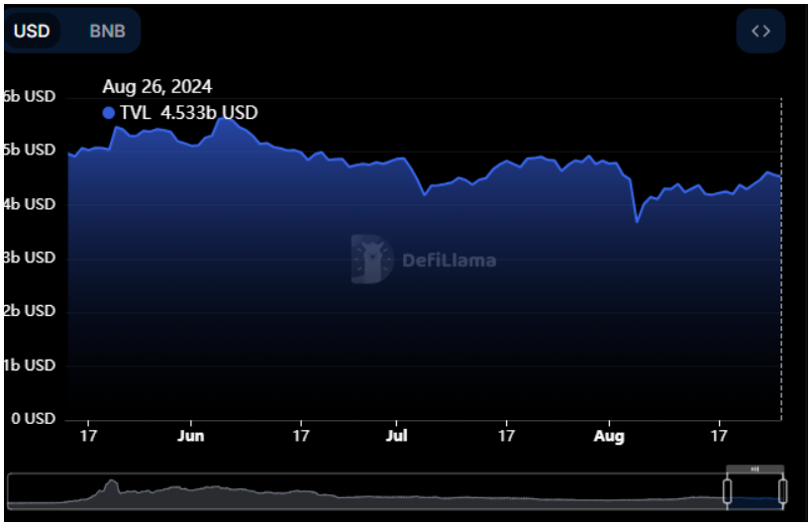This screenshot has width=812, height=526.
Task: Click the '1b USD' y-axis label
Action: point(29,365)
